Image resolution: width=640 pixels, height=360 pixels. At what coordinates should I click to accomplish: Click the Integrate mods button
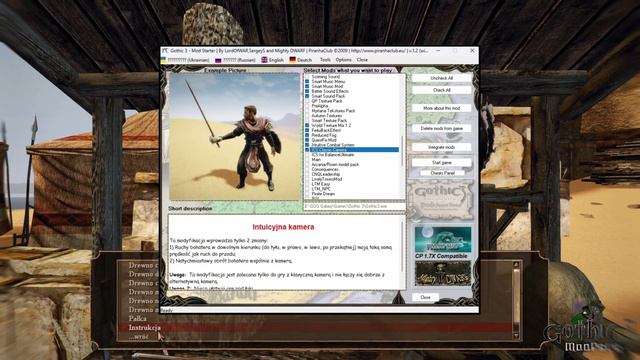click(x=441, y=147)
